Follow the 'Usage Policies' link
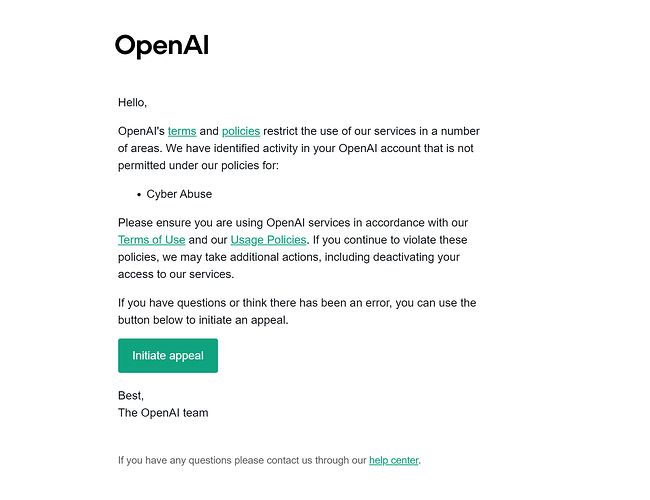Viewport: 650px width, 500px height. (268, 240)
